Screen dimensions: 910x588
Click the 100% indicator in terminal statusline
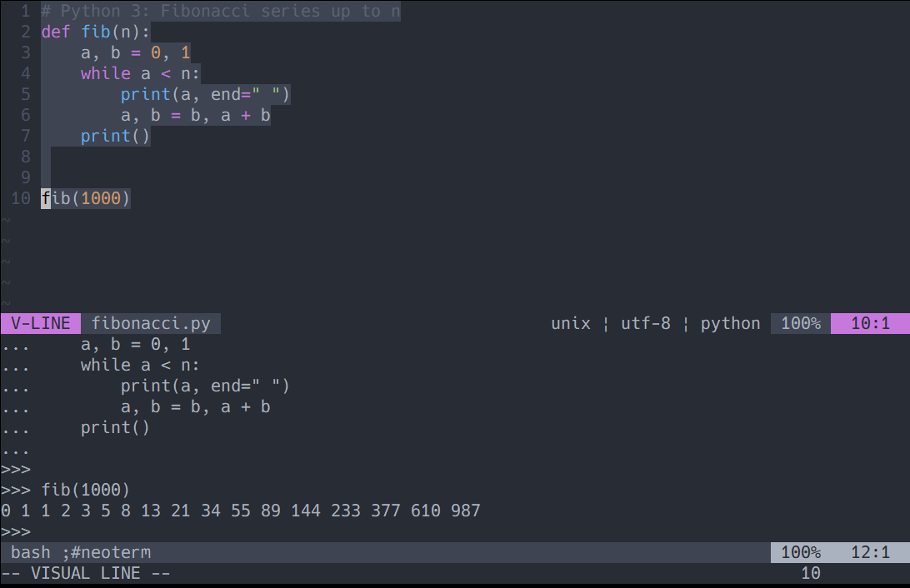click(x=801, y=552)
